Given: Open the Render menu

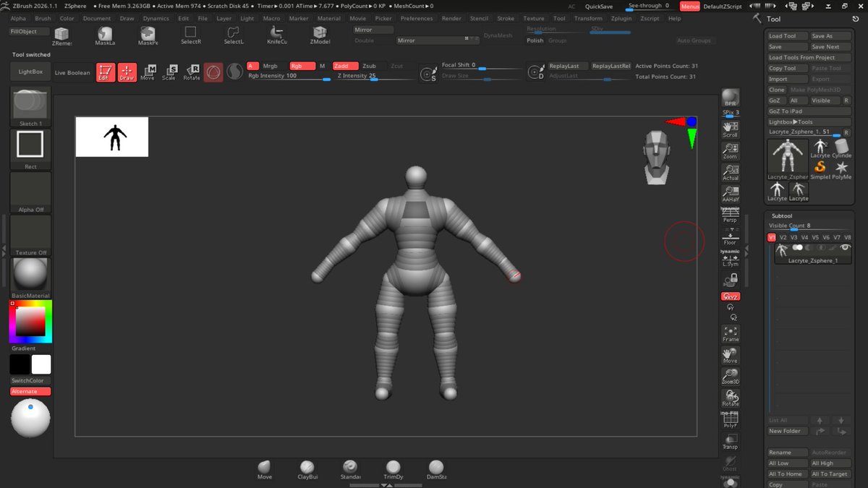Looking at the screenshot, I should (x=451, y=18).
